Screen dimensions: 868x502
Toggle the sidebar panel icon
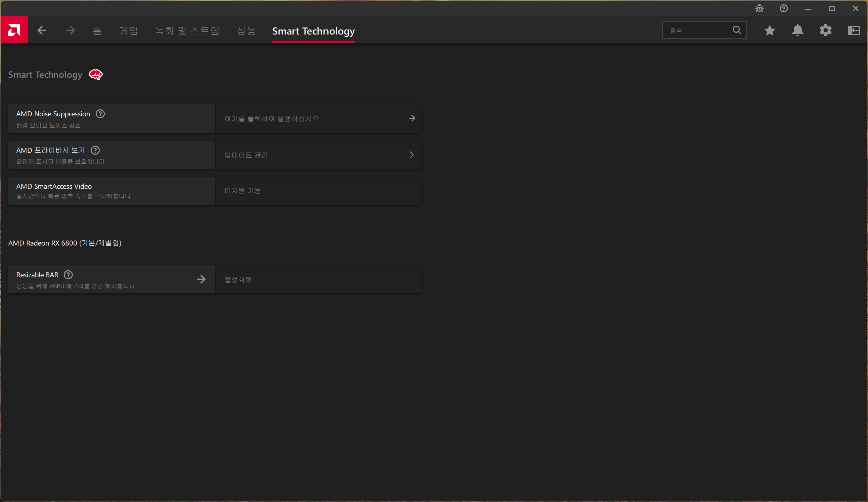(x=853, y=31)
